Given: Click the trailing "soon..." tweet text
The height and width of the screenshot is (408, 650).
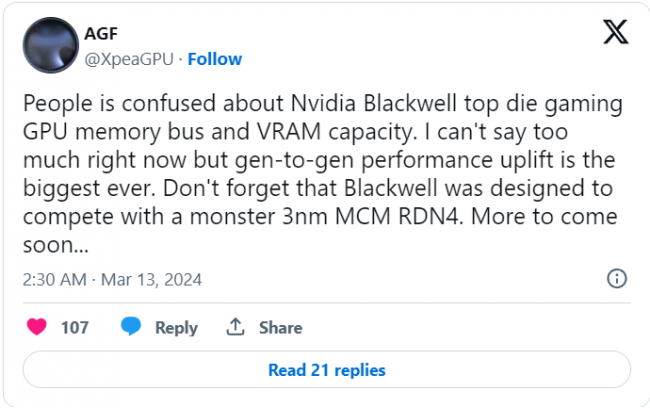Looking at the screenshot, I should click(x=56, y=245).
